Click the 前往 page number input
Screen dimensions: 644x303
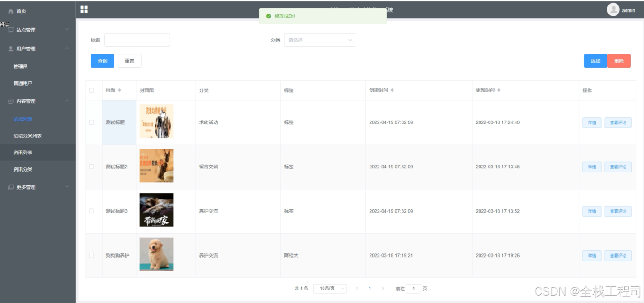click(x=414, y=289)
